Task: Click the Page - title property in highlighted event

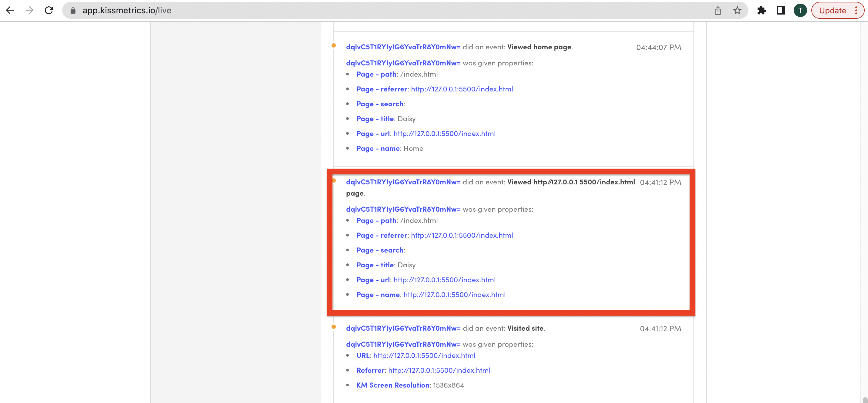Action: tap(375, 265)
